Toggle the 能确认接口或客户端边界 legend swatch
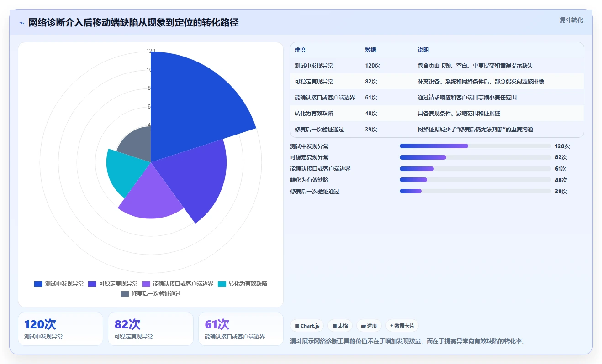The height and width of the screenshot is (364, 602). [146, 284]
